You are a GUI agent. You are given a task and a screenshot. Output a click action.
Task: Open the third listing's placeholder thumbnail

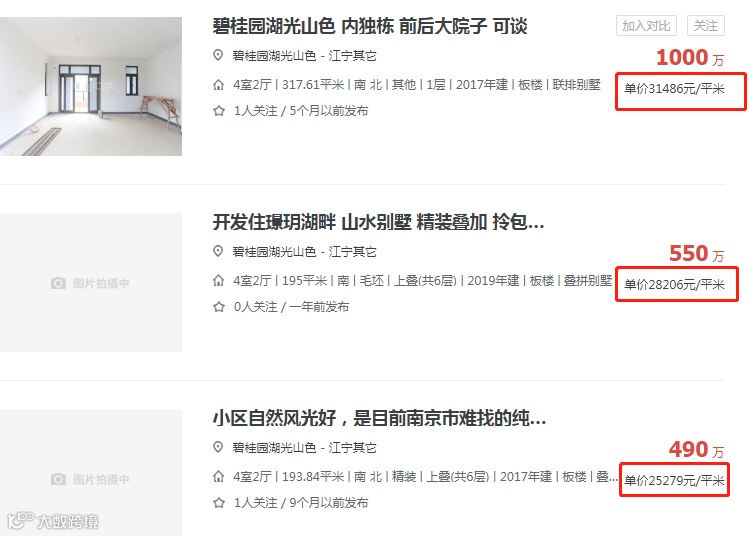point(91,472)
